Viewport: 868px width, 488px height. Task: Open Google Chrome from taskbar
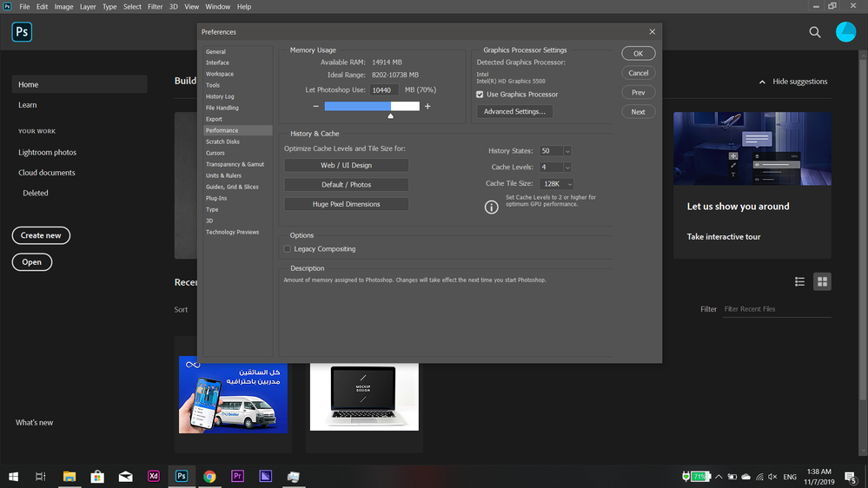(x=209, y=477)
